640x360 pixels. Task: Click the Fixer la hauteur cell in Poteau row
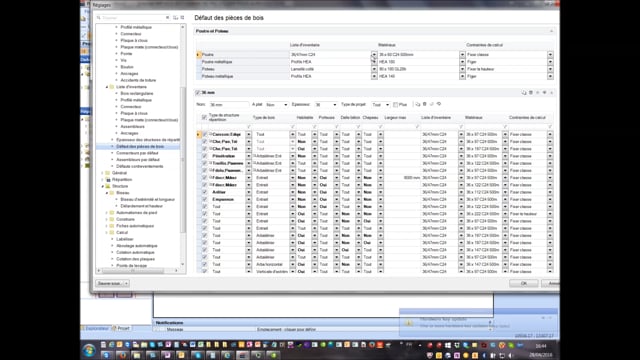(507, 69)
